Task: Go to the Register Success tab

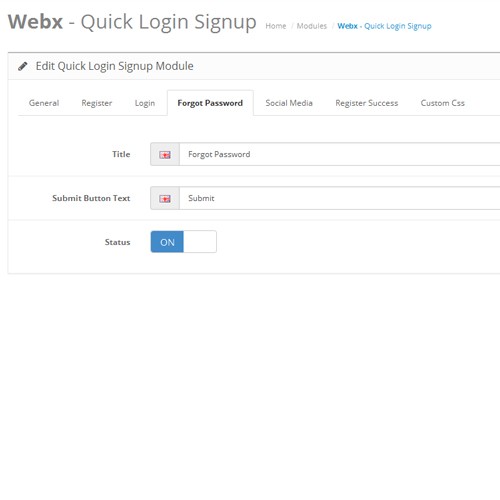Action: (x=367, y=103)
